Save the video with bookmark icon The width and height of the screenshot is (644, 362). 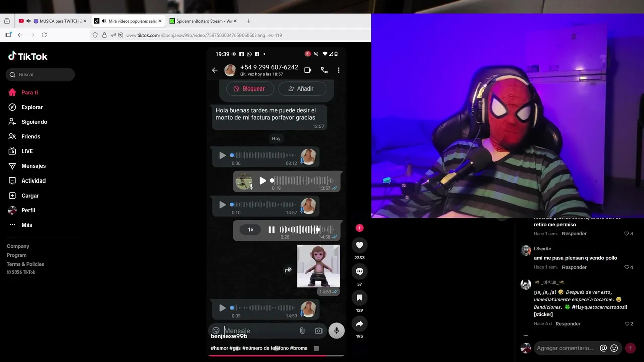pos(359,298)
